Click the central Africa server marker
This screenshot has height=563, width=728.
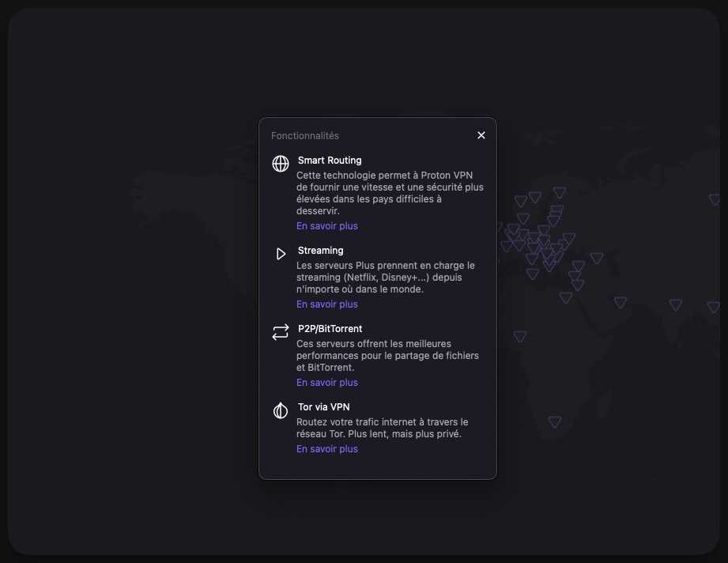click(520, 336)
